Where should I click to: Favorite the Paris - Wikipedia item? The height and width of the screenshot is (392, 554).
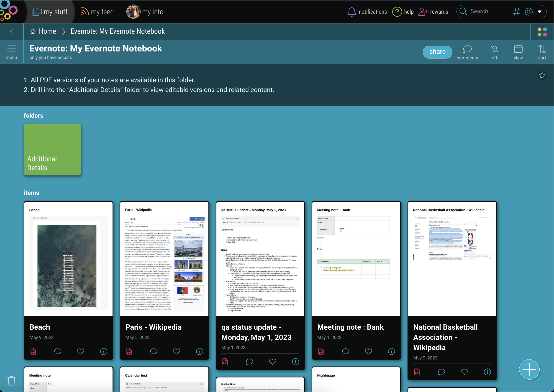tap(177, 351)
